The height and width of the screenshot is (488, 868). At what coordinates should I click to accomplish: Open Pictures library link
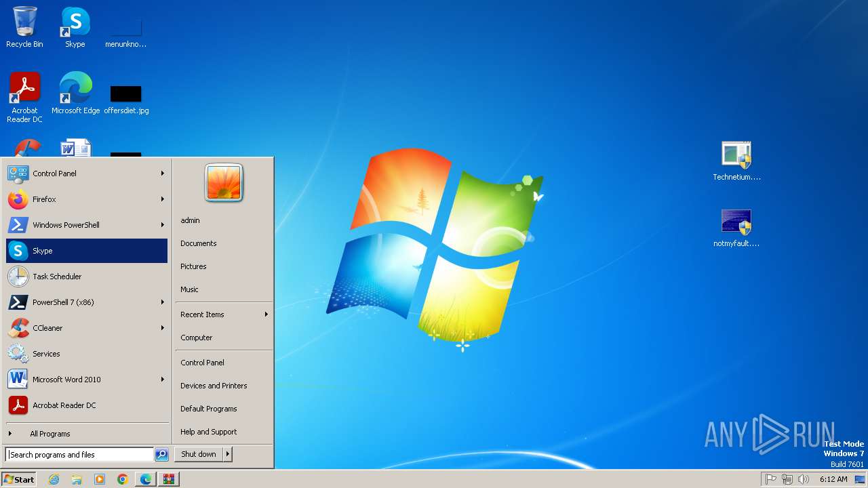pyautogui.click(x=224, y=266)
